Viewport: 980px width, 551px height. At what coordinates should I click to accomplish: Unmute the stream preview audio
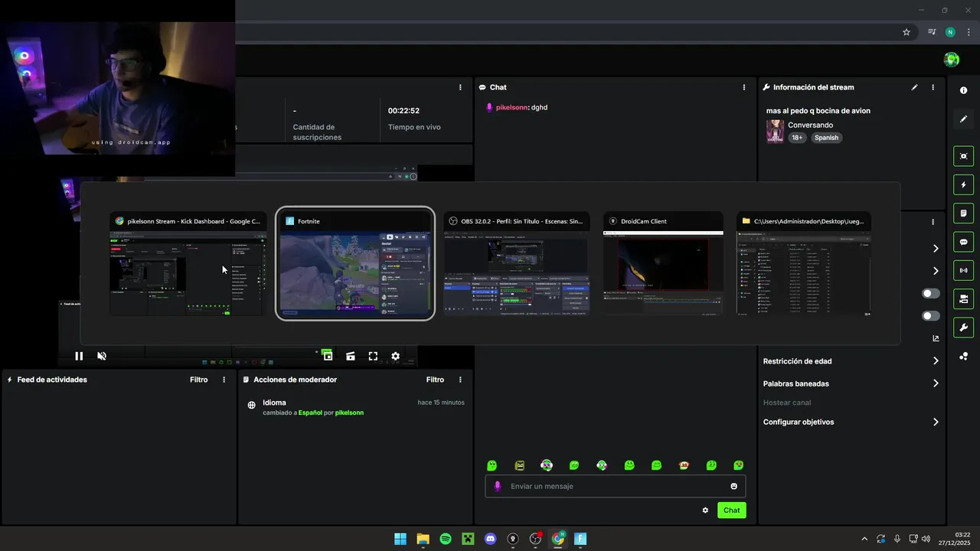coord(102,356)
